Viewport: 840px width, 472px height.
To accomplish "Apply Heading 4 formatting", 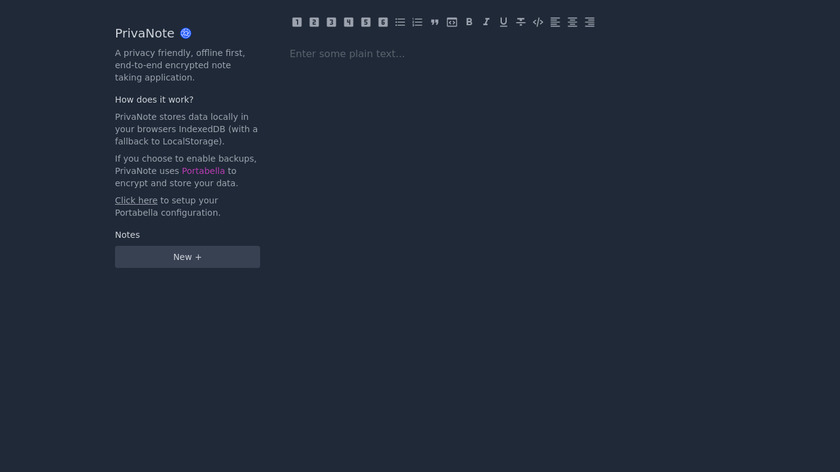I will point(348,22).
